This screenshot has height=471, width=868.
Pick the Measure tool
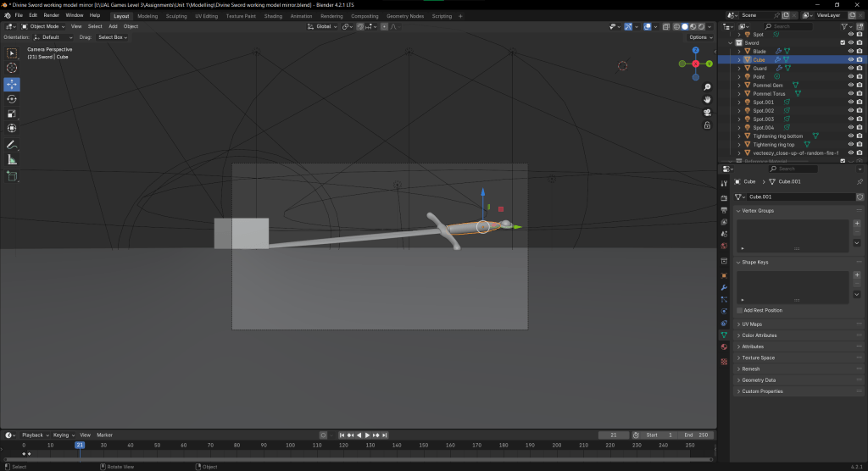pos(12,159)
